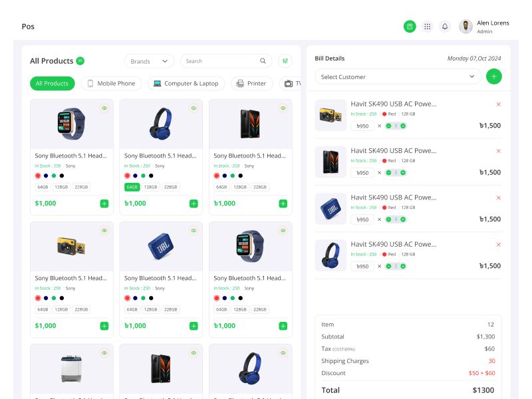Click the headphones thumbnail in Bill Details

click(x=331, y=255)
